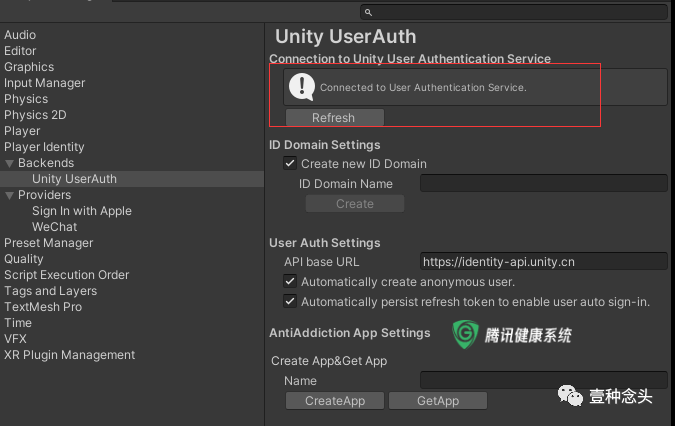Screen dimensions: 675x426
Task: Click the search magnifier icon
Action: pyautogui.click(x=368, y=12)
